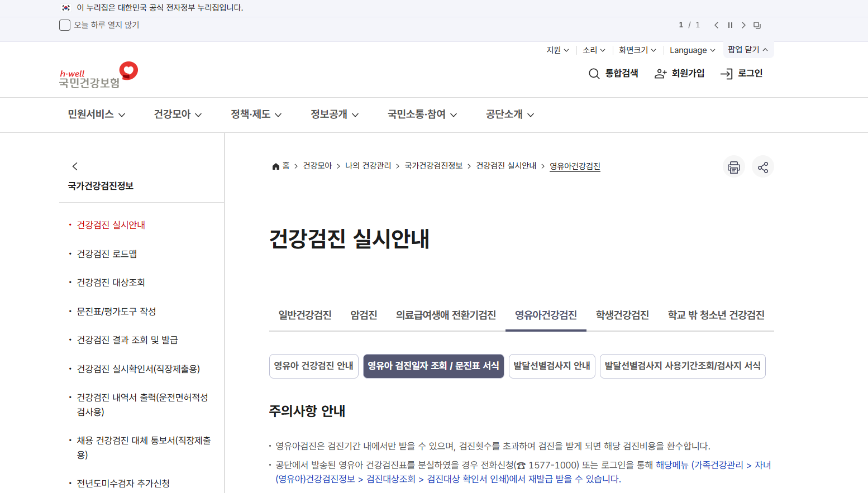Viewport: 868px width, 493px height.
Task: Open 건강검진 내역서 출력(운전면허적성검사용) item
Action: (x=142, y=405)
